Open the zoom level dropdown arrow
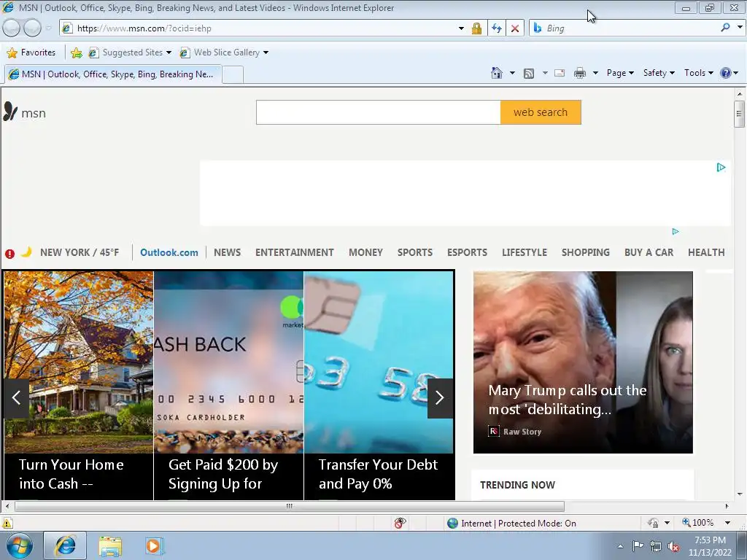The width and height of the screenshot is (747, 560). point(727,523)
